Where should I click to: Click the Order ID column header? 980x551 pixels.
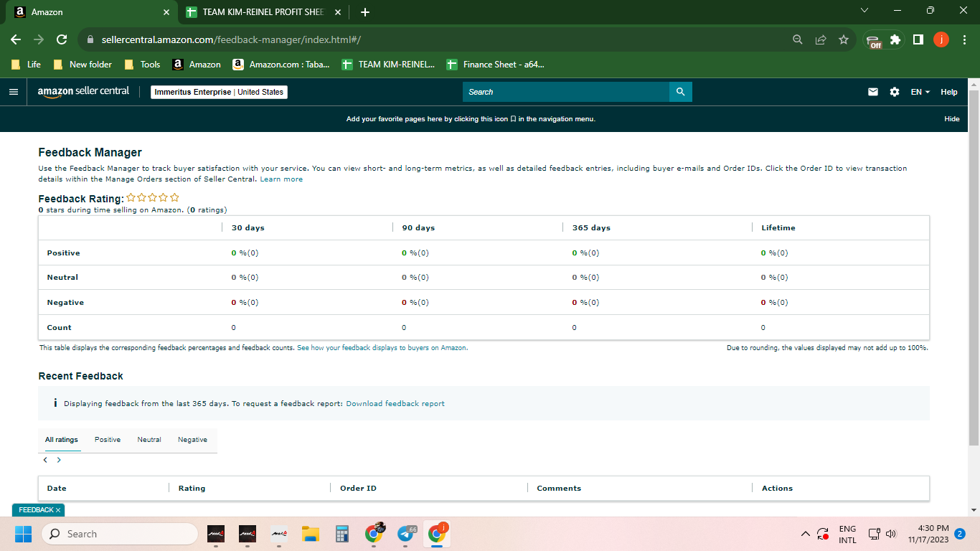358,489
